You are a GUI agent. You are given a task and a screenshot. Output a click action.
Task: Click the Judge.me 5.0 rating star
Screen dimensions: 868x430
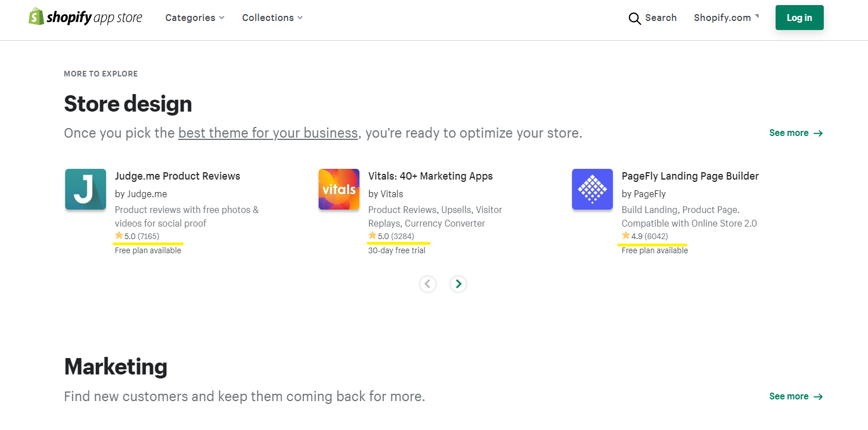(x=119, y=236)
